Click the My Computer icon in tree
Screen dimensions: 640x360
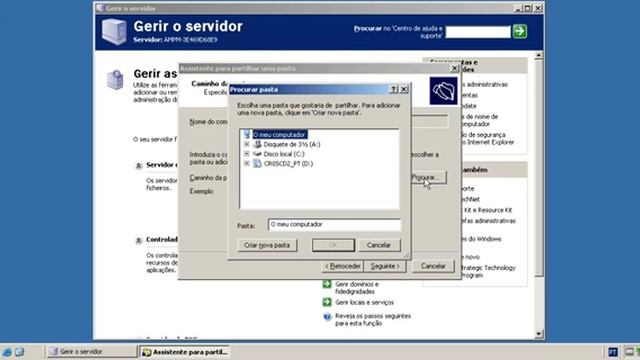coord(247,134)
